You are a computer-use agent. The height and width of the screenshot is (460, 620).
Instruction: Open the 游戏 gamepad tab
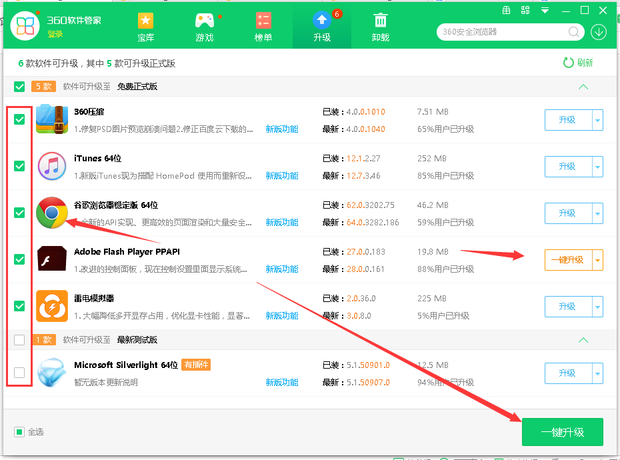pyautogui.click(x=204, y=27)
